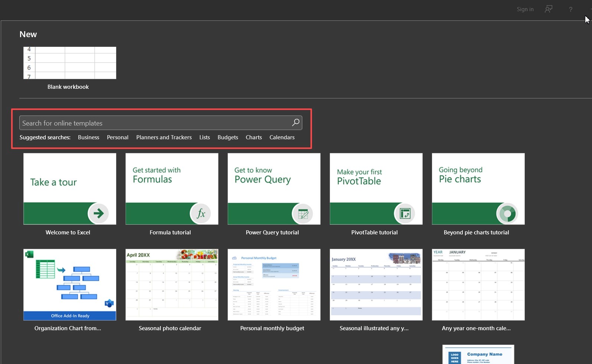Open Get to know Power Query template

click(x=274, y=189)
